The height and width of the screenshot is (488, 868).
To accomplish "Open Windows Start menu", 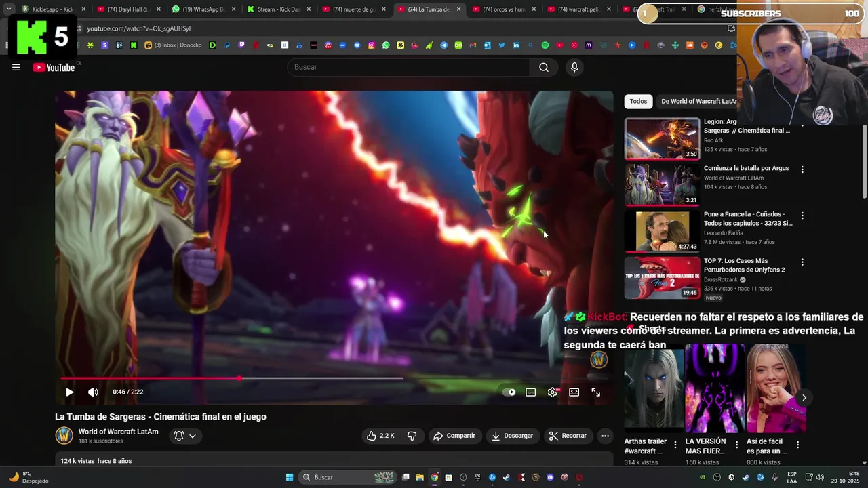I will point(290,477).
